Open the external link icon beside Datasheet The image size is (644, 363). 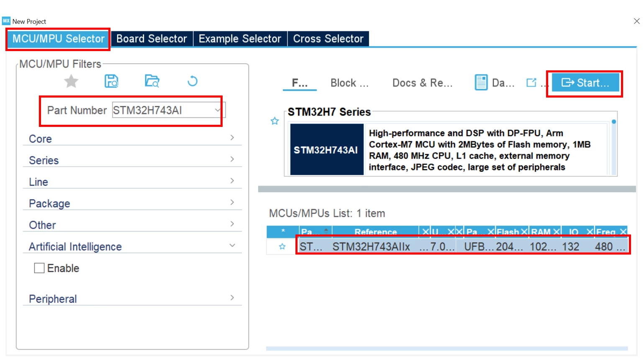[531, 82]
